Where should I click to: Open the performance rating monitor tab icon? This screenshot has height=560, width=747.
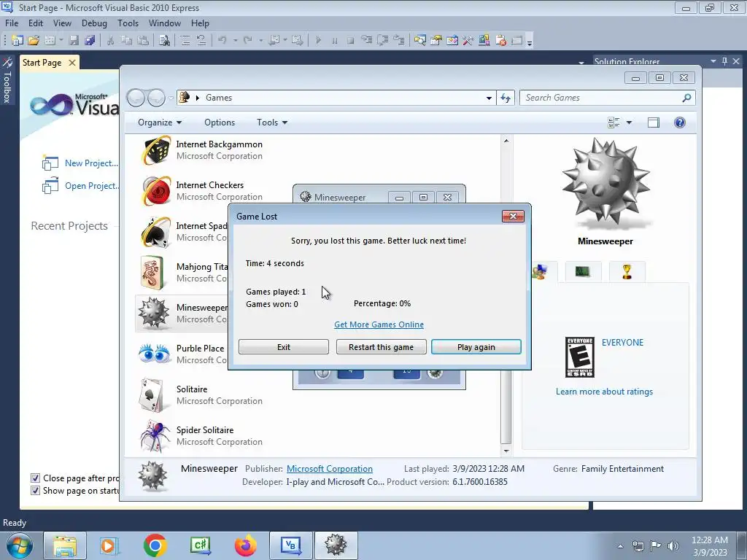pos(583,271)
